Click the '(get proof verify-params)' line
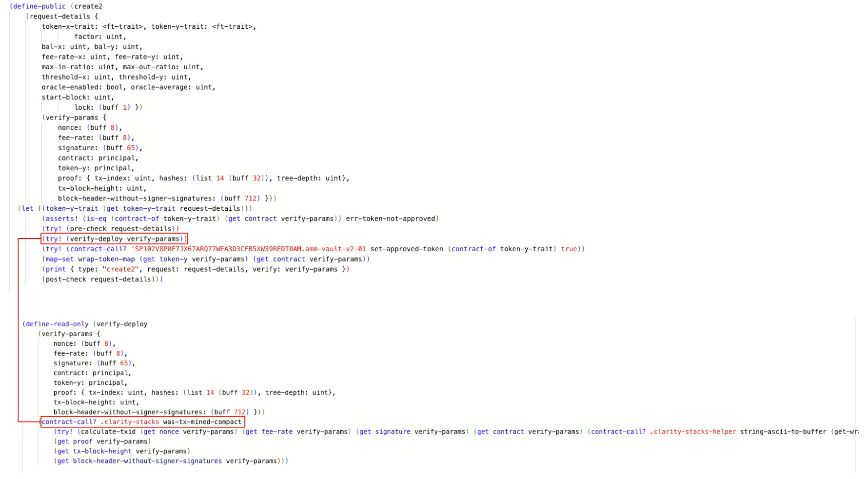Image resolution: width=868 pixels, height=479 pixels. point(102,441)
